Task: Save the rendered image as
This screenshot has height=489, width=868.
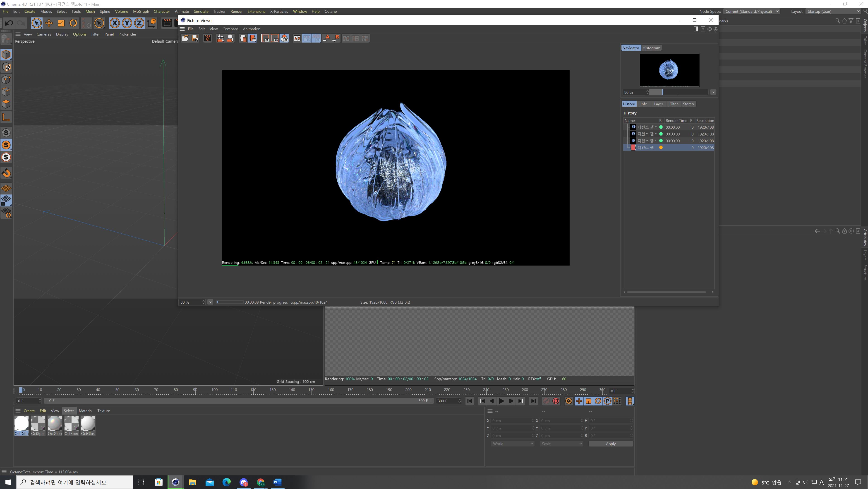Action: 195,38
